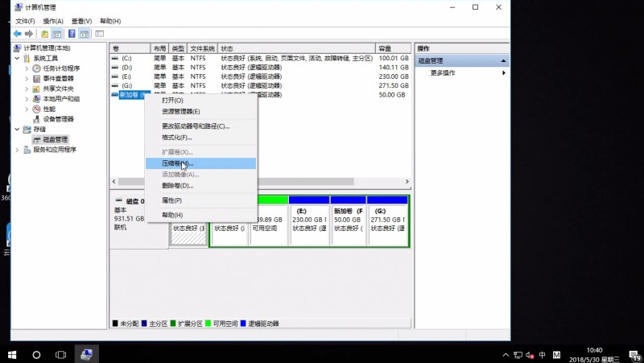Expand the 事件查看器 node arrow

(27, 78)
